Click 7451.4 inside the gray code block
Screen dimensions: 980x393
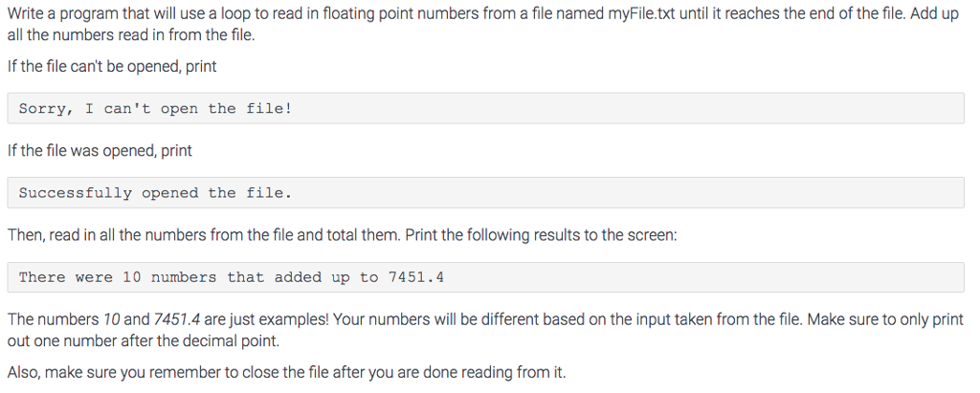click(x=416, y=277)
